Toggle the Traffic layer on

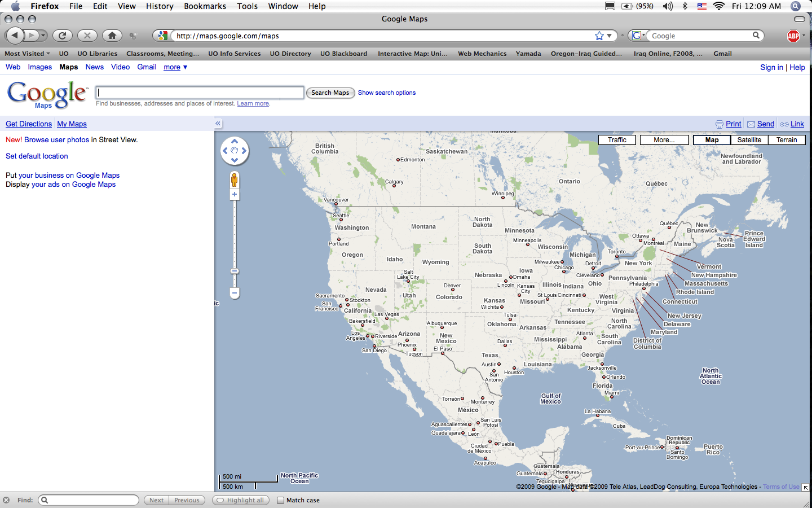pyautogui.click(x=617, y=140)
